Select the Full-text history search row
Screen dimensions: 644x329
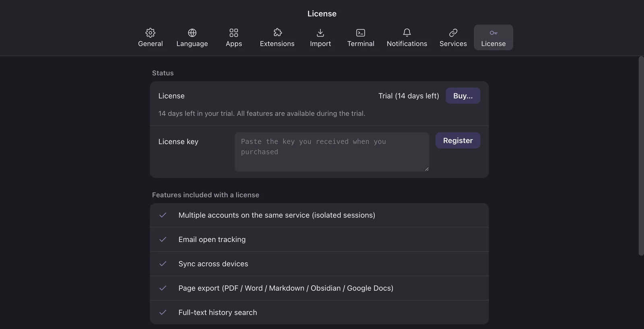(x=319, y=312)
